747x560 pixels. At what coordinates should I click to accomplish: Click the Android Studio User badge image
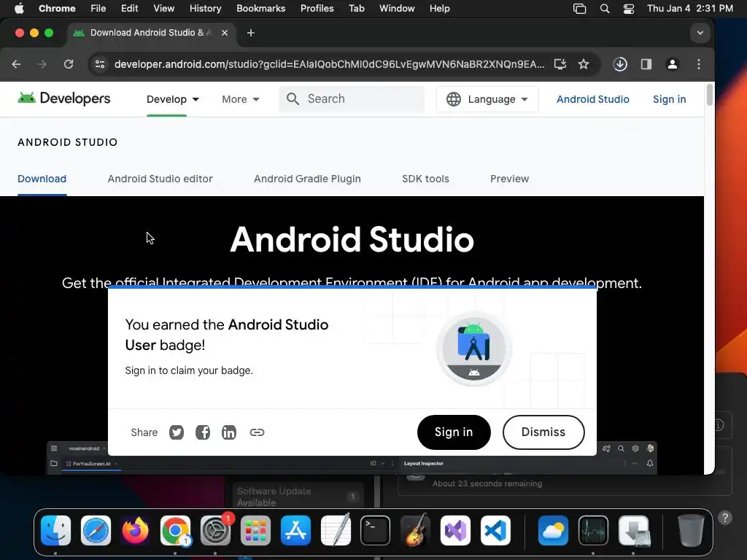tap(474, 349)
